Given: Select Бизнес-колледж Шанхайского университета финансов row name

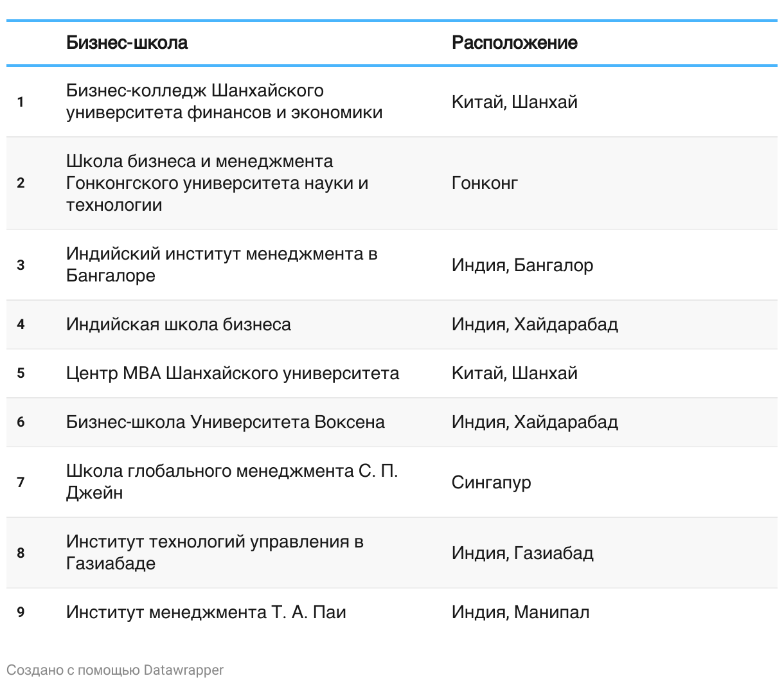Looking at the screenshot, I should [224, 102].
